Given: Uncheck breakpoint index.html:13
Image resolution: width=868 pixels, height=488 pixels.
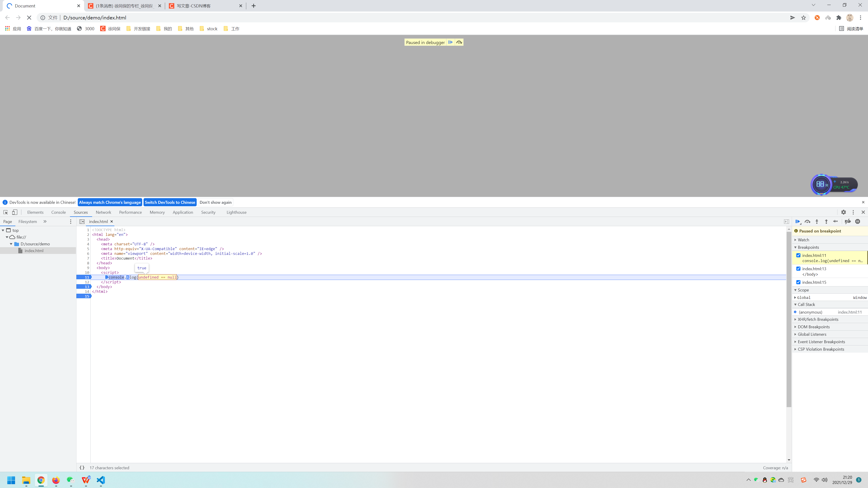Looking at the screenshot, I should (798, 268).
